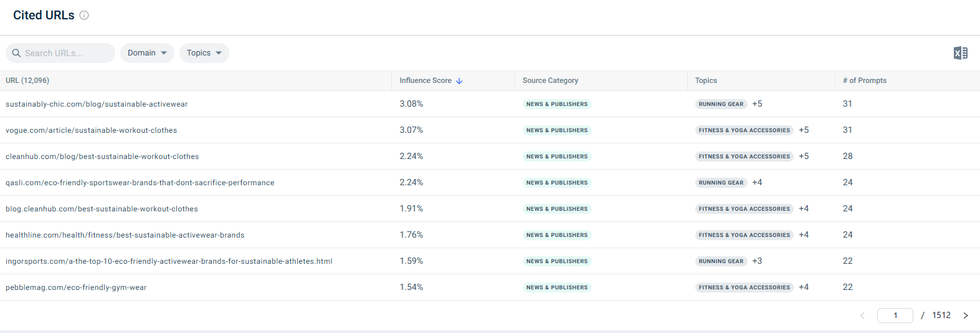This screenshot has width=980, height=333.
Task: Select the 1.54% influence score value
Action: click(x=411, y=287)
